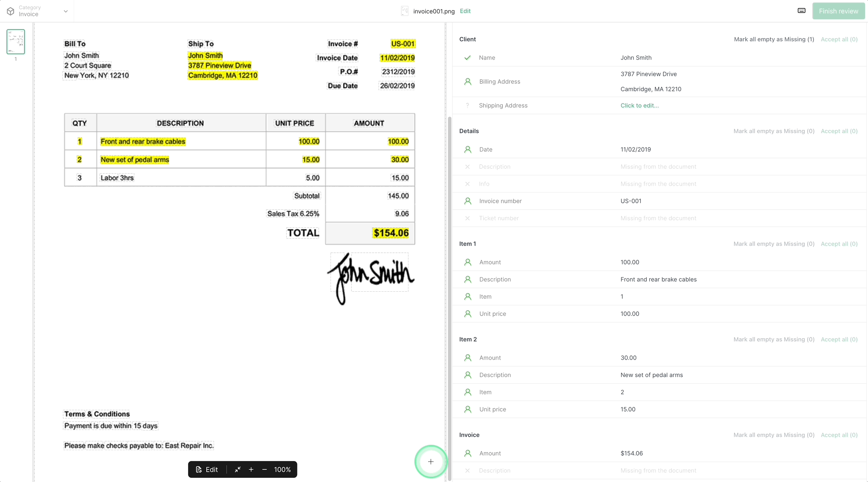
Task: Click Accept all (0) for Item 2 section
Action: coord(840,339)
